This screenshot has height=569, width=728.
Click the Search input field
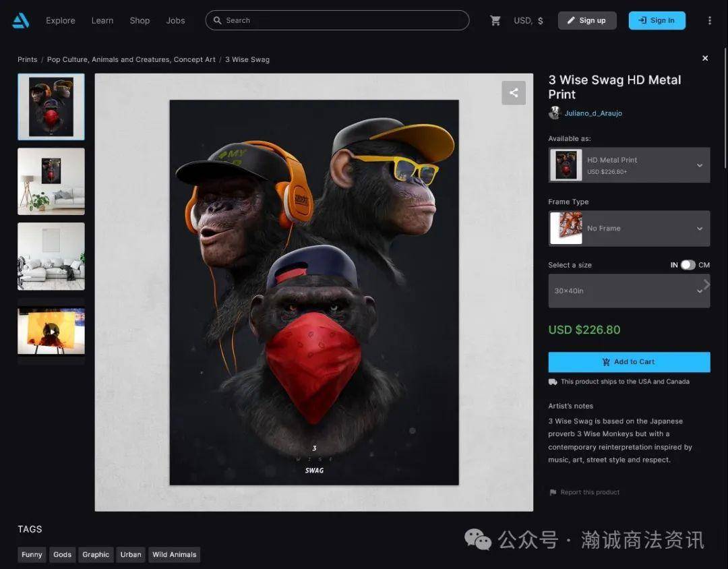tap(337, 21)
